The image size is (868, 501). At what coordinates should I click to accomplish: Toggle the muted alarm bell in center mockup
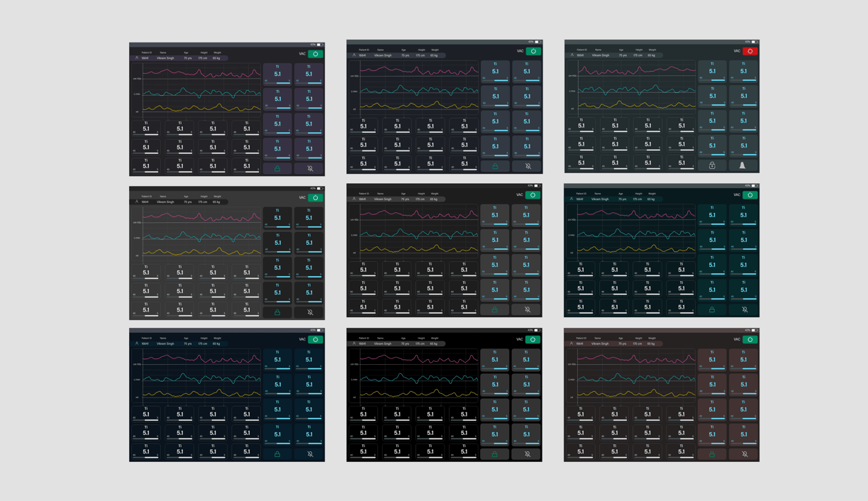(528, 309)
